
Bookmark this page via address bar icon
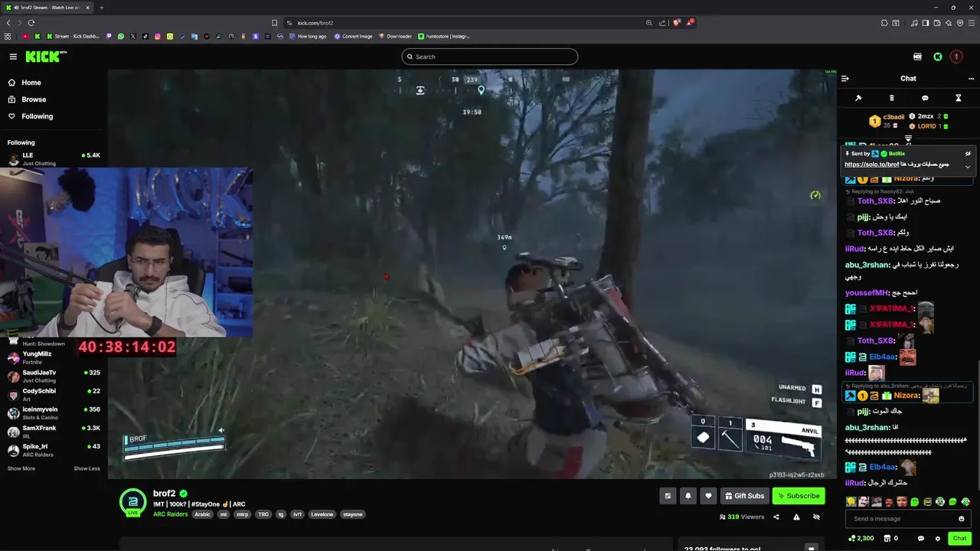pyautogui.click(x=275, y=23)
